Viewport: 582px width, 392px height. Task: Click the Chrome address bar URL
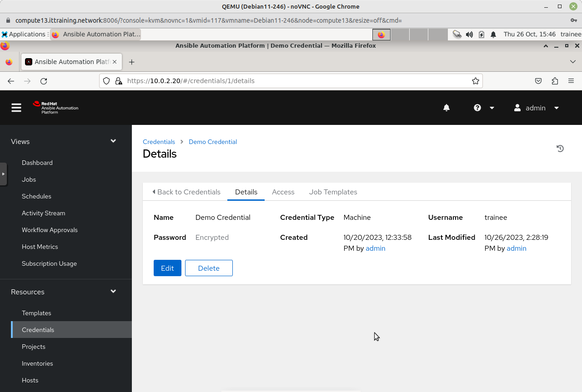point(209,20)
